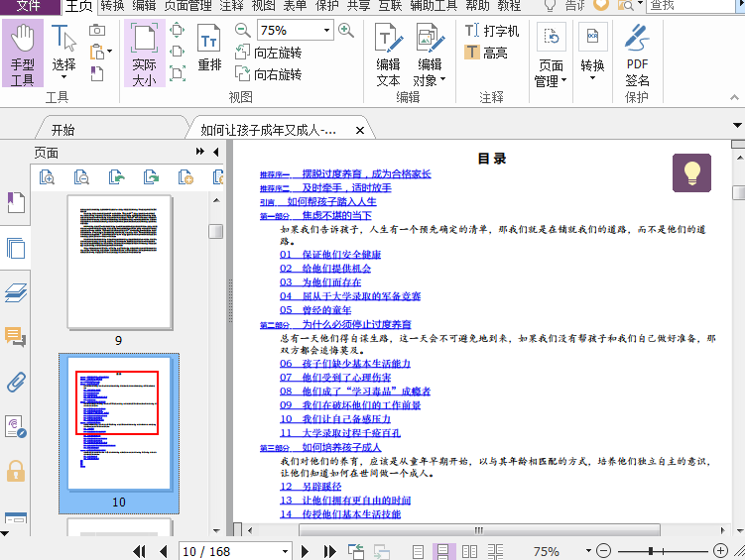Open the page thumbnails panel icon
Viewport: 745px width, 560px height.
point(16,248)
